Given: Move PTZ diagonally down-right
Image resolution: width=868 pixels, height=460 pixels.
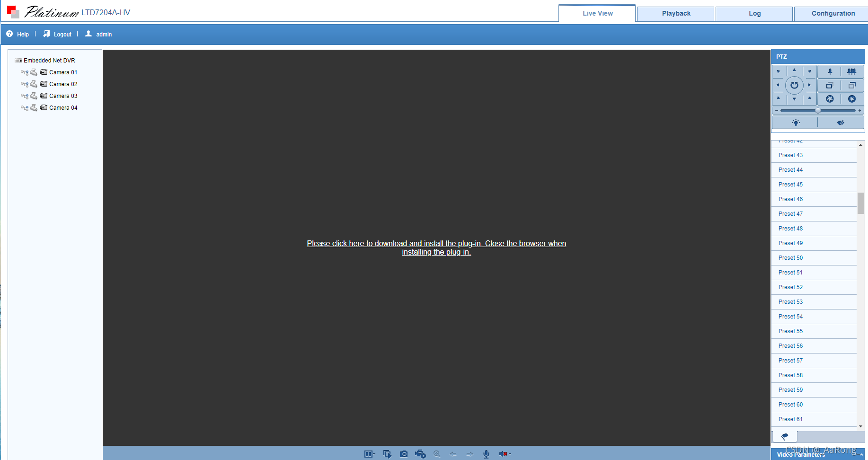Looking at the screenshot, I should coord(810,98).
